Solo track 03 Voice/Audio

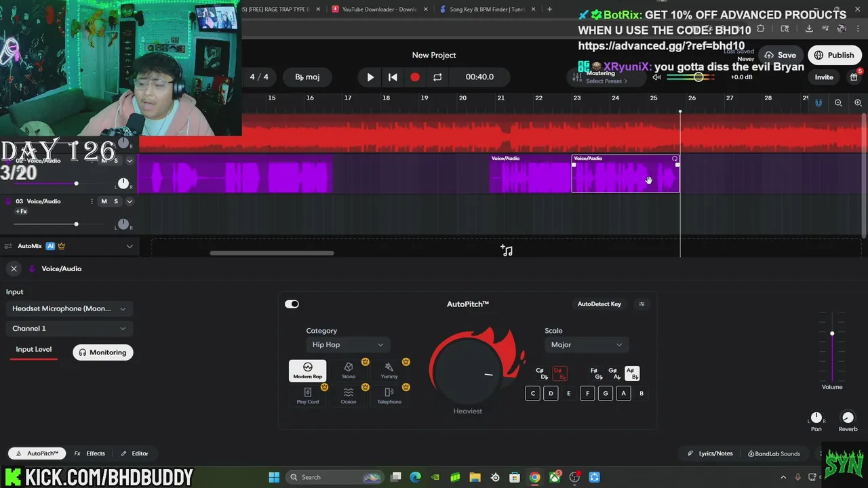[x=115, y=201]
